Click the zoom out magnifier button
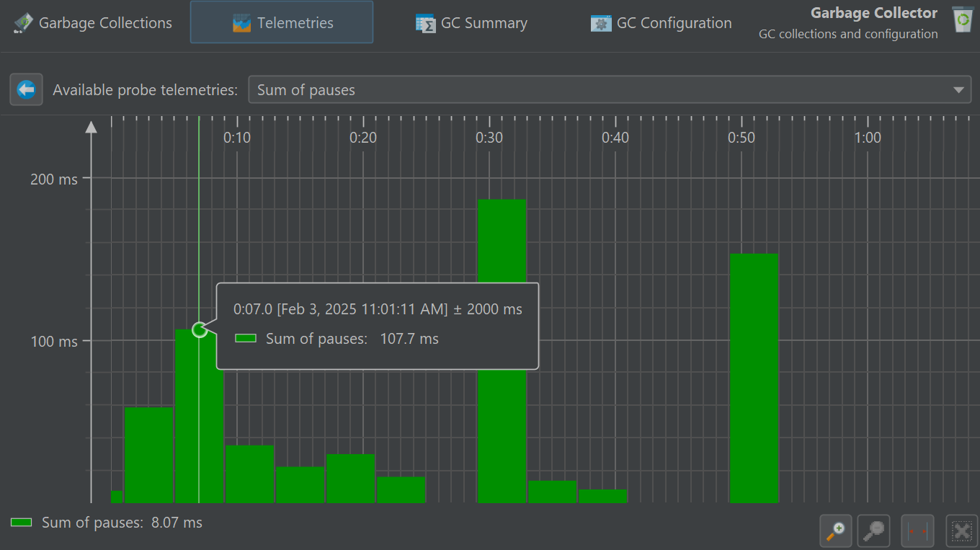 873,532
